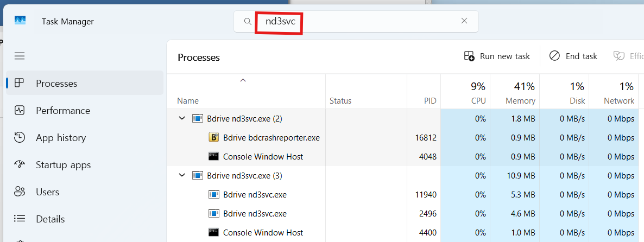644x242 pixels.
Task: Click the Run new task button
Action: [497, 56]
